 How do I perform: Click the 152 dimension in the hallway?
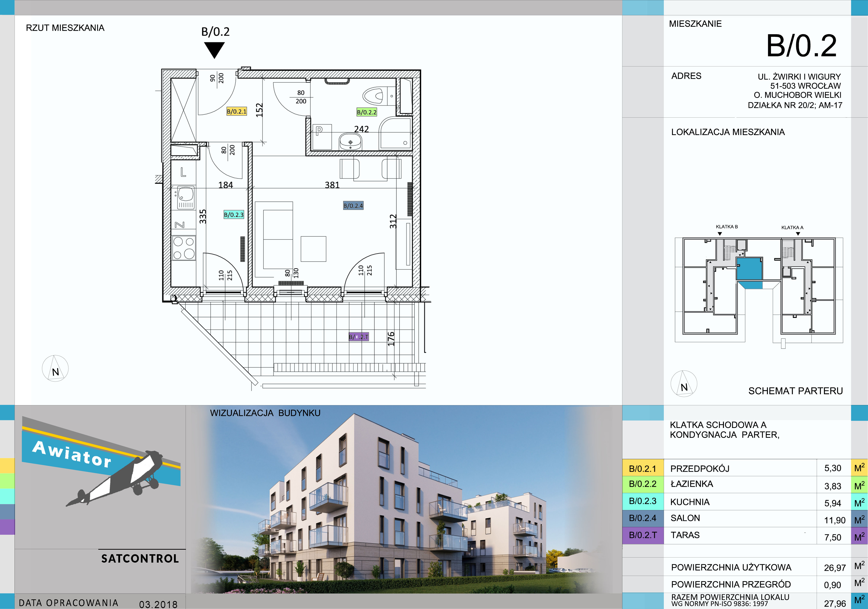pyautogui.click(x=259, y=110)
